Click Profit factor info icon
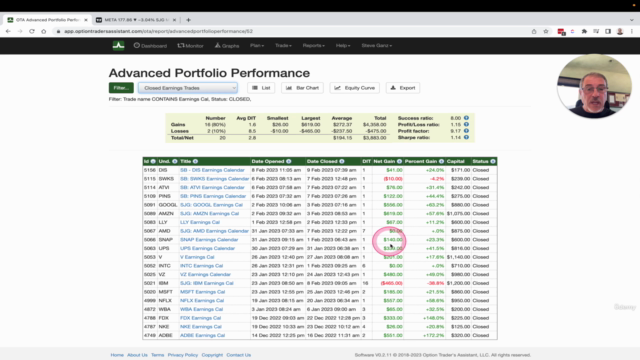 pos(466,131)
